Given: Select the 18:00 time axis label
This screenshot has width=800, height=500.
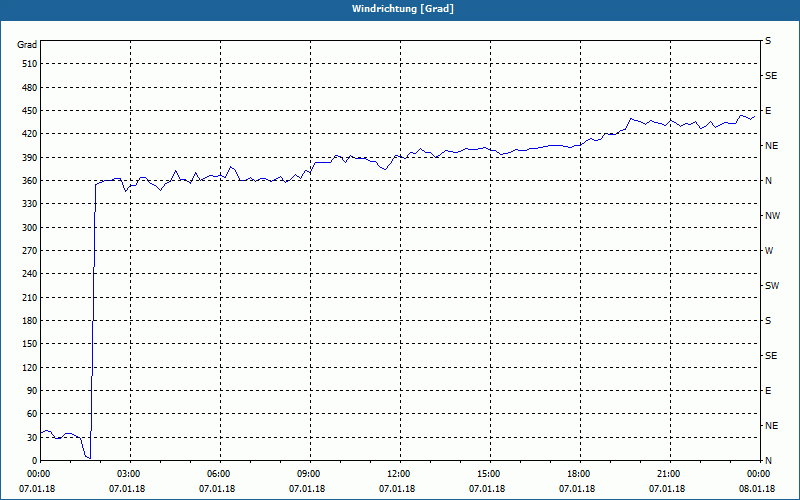Looking at the screenshot, I should pyautogui.click(x=581, y=474).
